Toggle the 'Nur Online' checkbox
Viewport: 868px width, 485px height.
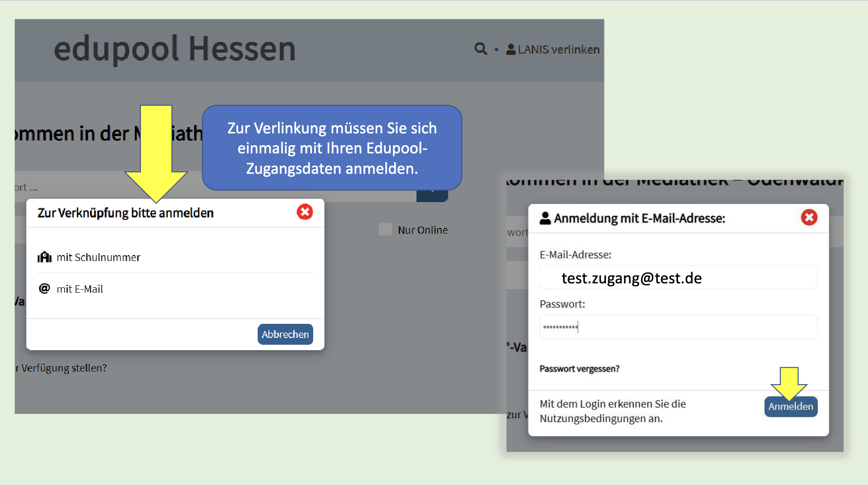pyautogui.click(x=385, y=229)
